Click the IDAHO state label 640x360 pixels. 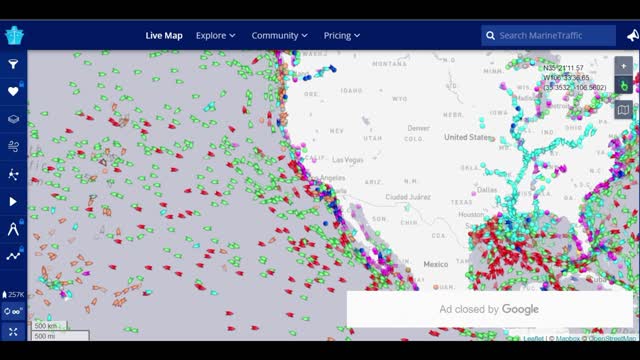pyautogui.click(x=351, y=91)
